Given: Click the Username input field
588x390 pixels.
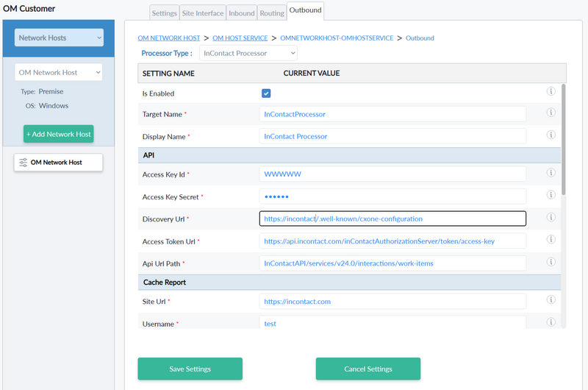Looking at the screenshot, I should (392, 323).
